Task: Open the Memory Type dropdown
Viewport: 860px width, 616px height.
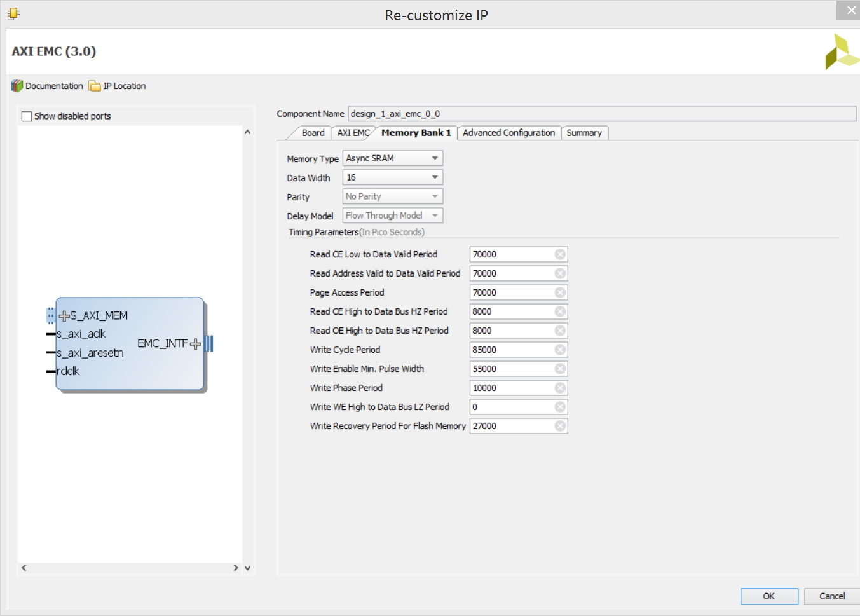Action: pos(393,158)
